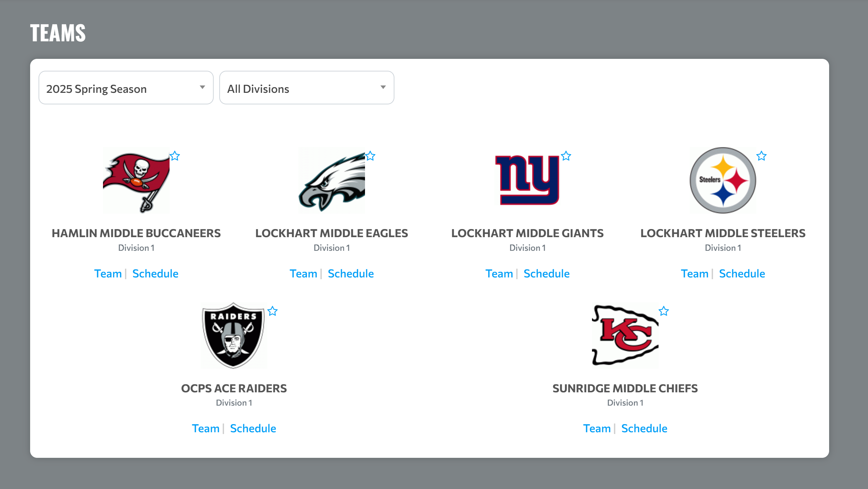Favorite OCPS ACE Raiders with star icon

click(x=273, y=311)
